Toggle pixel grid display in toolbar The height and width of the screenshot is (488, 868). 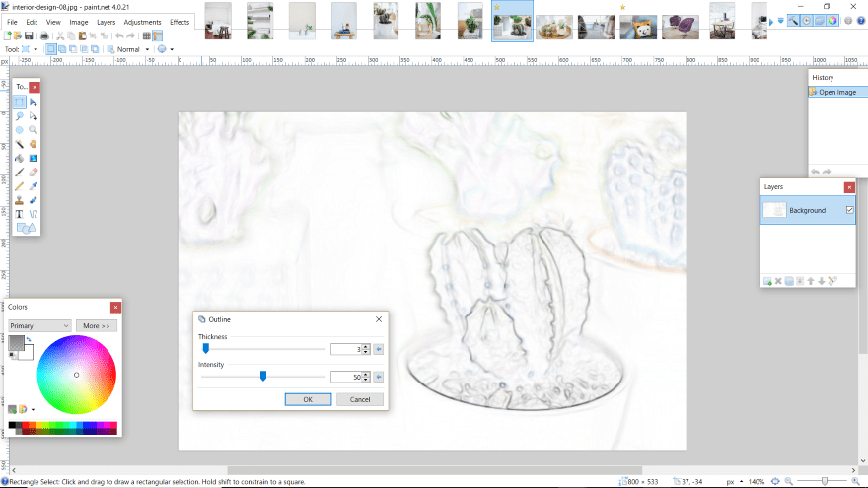tap(147, 35)
